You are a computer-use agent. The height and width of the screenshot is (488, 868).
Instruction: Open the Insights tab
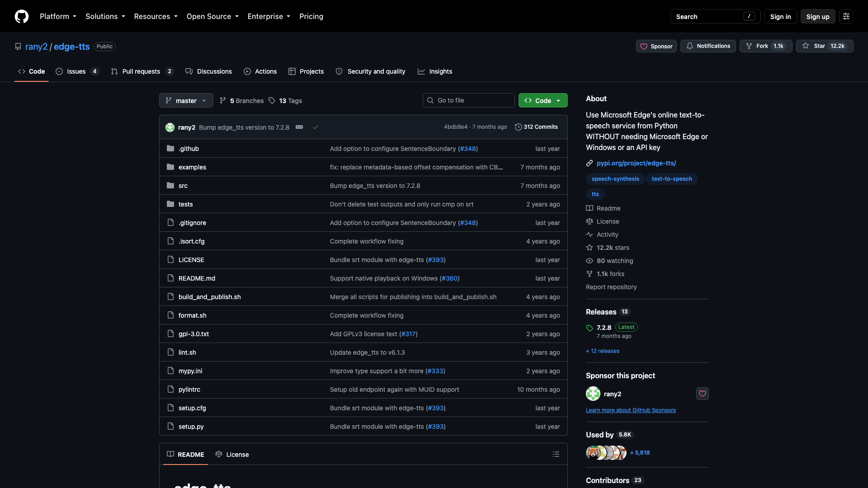(x=435, y=71)
